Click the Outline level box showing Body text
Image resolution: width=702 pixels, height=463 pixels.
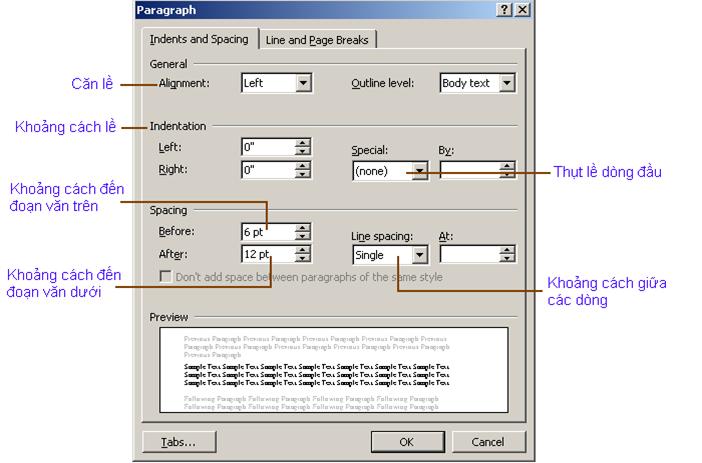pyautogui.click(x=478, y=83)
